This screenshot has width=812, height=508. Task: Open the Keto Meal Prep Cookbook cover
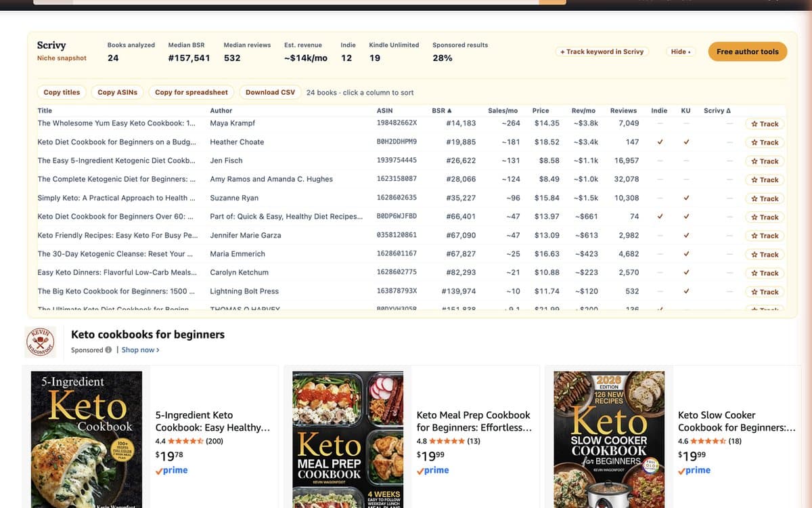pyautogui.click(x=348, y=440)
